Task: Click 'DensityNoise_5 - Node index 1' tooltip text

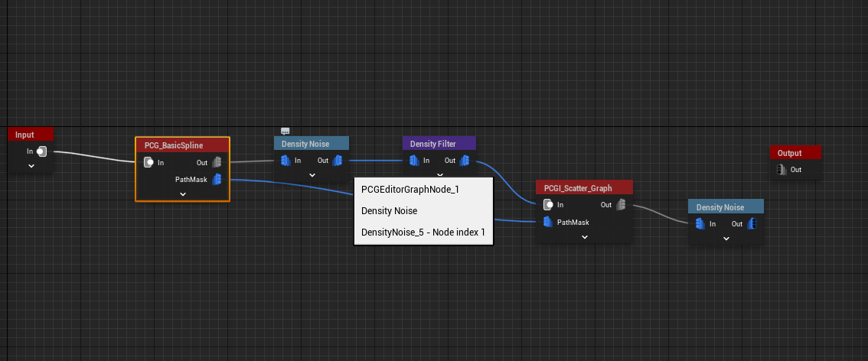Action: coord(423,233)
